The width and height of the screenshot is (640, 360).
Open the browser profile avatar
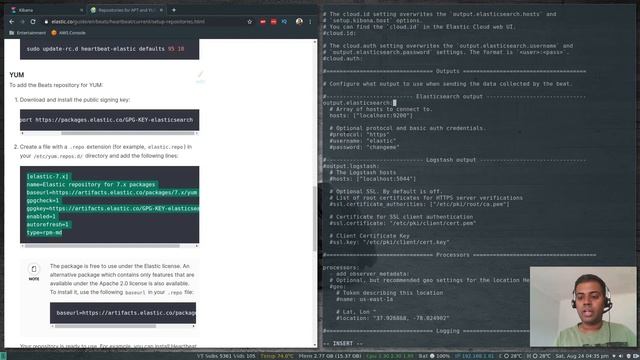[299, 22]
